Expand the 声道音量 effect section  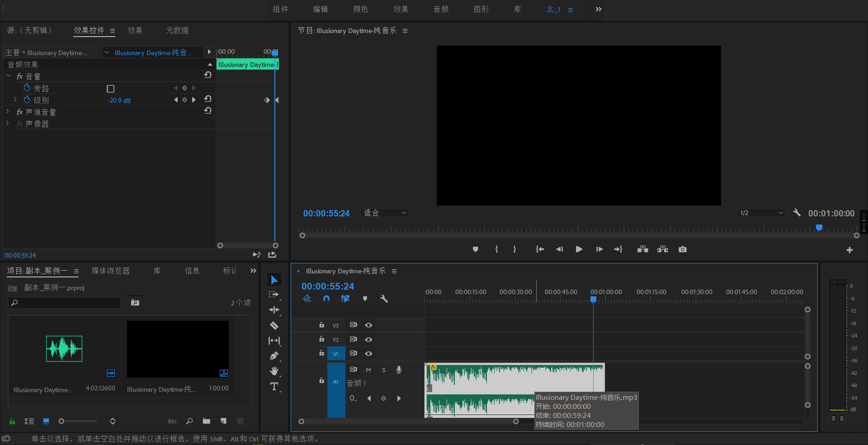8,112
